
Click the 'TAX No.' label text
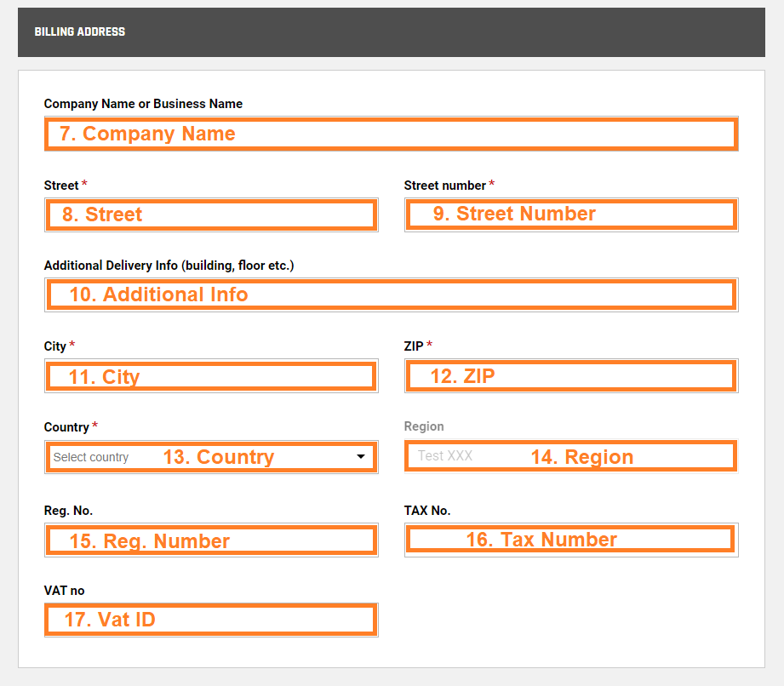click(427, 511)
